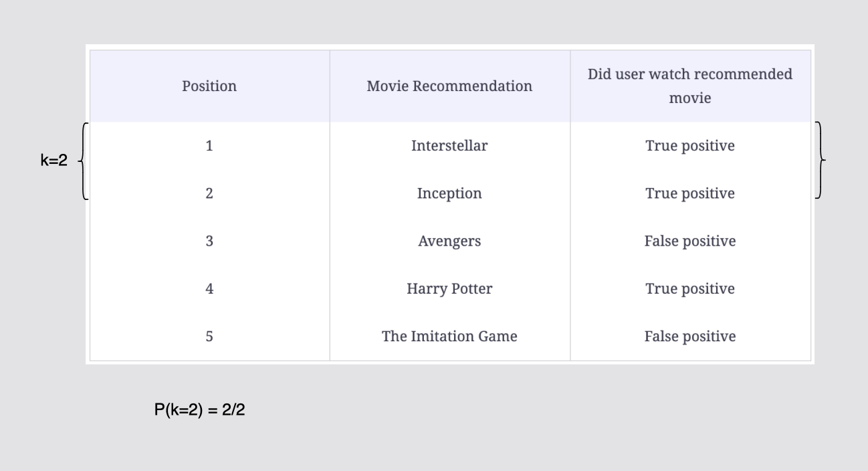Screen dimensions: 868x471
Task: Click position number 5 cell
Action: (209, 337)
